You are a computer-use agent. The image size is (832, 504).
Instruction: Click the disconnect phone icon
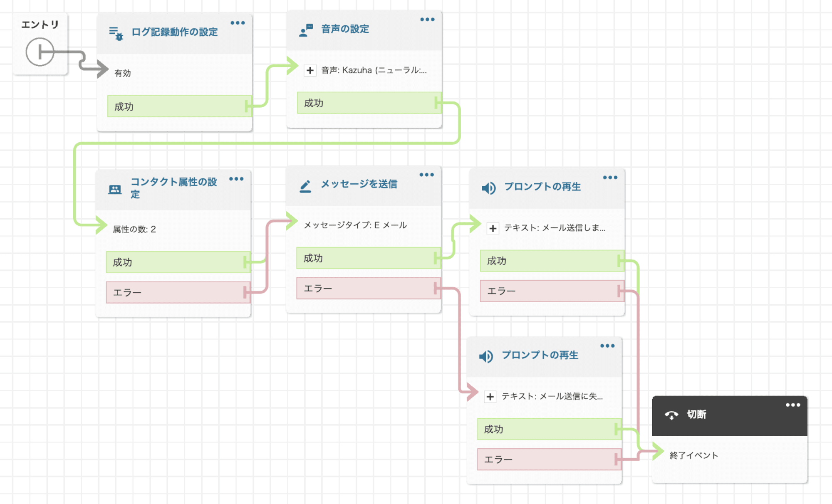(x=671, y=415)
